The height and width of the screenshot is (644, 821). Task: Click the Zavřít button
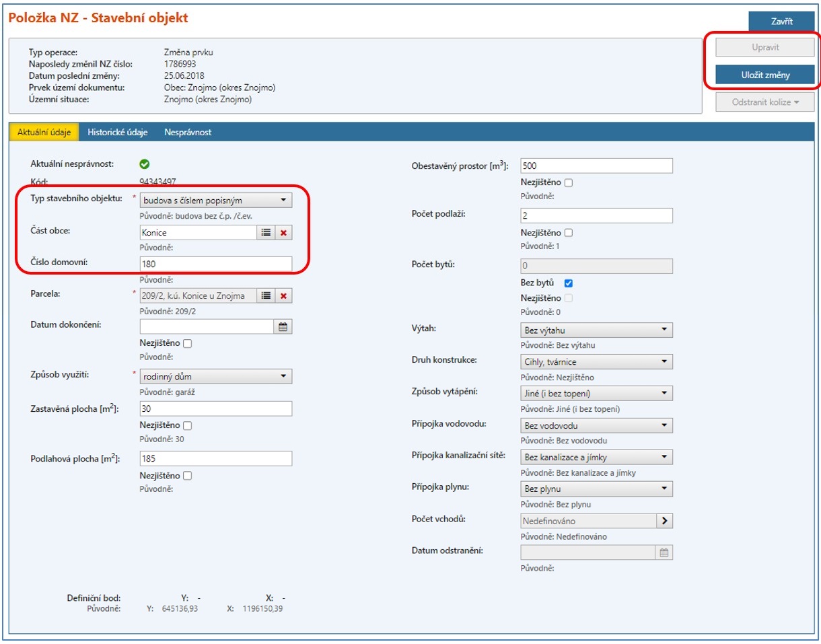781,22
